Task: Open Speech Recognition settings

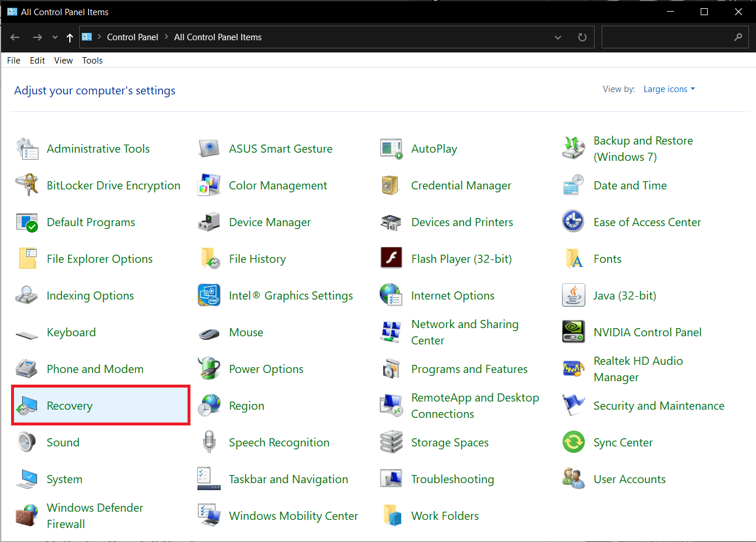Action: click(x=279, y=442)
